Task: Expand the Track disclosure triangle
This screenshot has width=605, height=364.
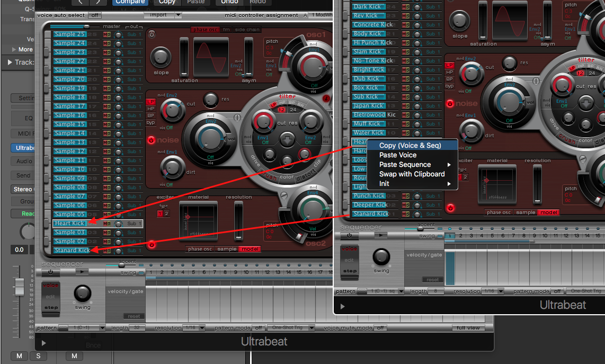Action: 10,62
